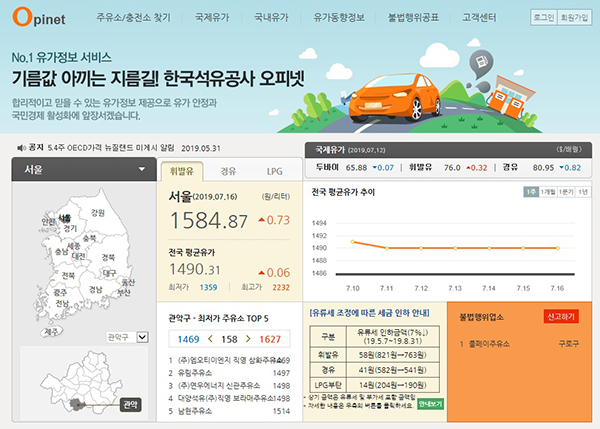Click the red 신고하기 button

point(561,316)
